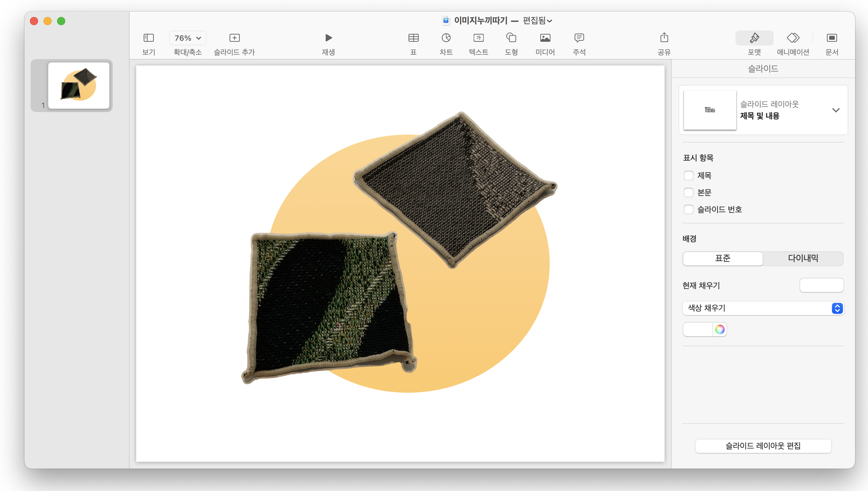
Task: Open the color wheel picker
Action: click(720, 329)
